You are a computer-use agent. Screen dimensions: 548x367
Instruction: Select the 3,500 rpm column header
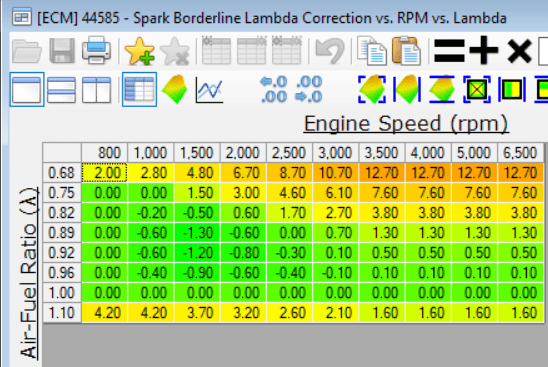click(x=382, y=152)
